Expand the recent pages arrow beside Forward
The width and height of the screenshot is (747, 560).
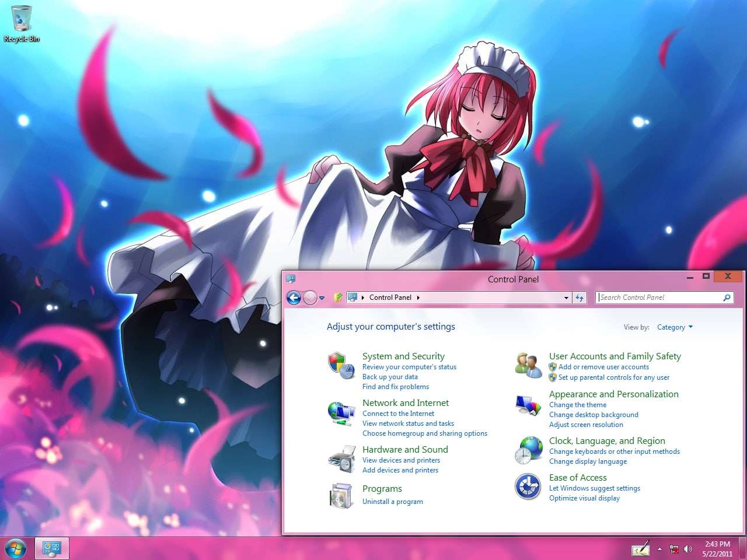pyautogui.click(x=322, y=298)
